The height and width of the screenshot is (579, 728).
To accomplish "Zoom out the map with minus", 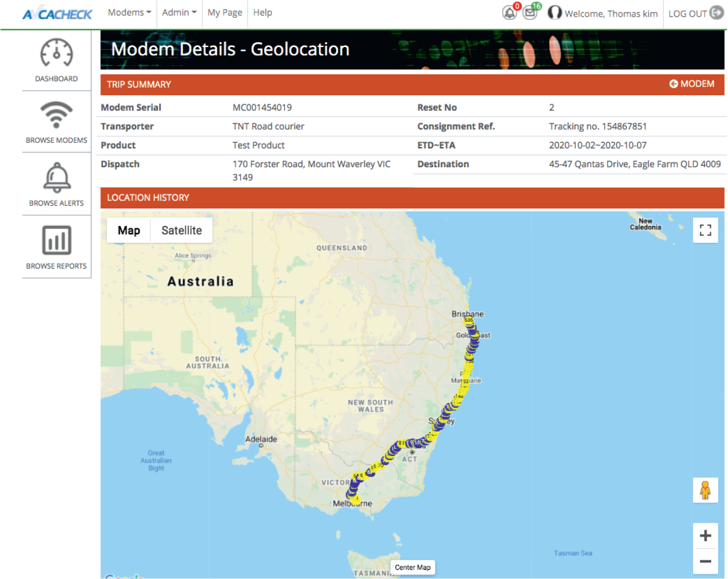I will point(705,561).
